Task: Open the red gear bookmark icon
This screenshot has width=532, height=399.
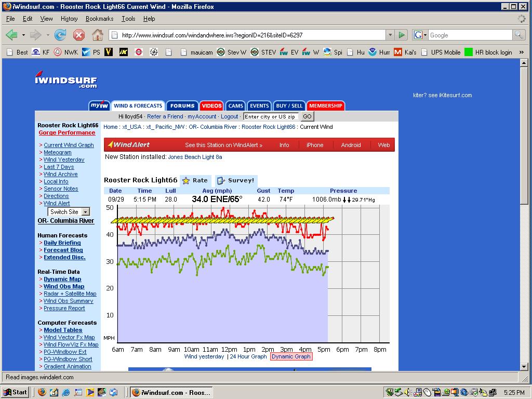Action: pyautogui.click(x=138, y=52)
